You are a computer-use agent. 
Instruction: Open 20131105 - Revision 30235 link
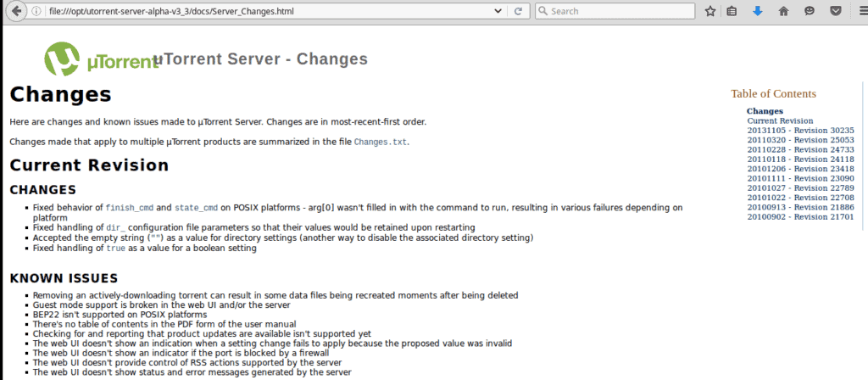(800, 130)
